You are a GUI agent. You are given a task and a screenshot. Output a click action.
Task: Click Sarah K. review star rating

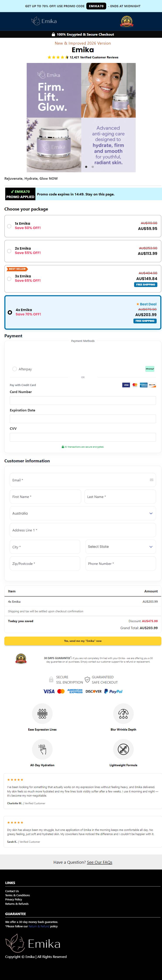point(15,823)
